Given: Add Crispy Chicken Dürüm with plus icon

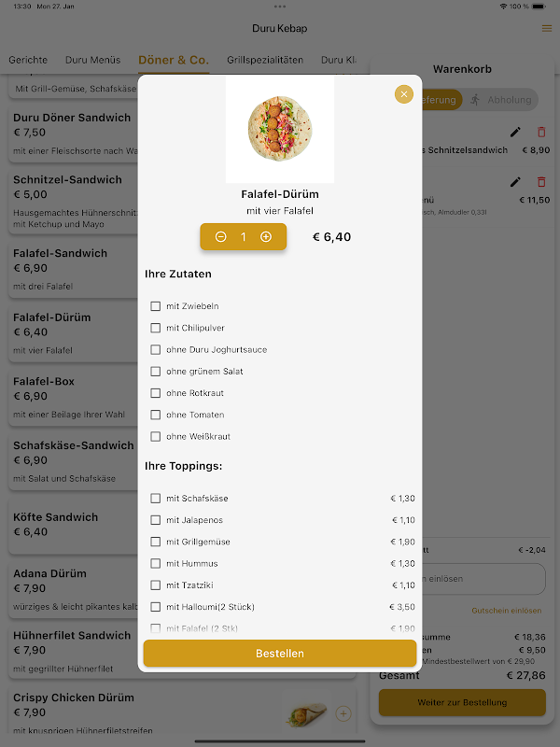Looking at the screenshot, I should (x=343, y=713).
